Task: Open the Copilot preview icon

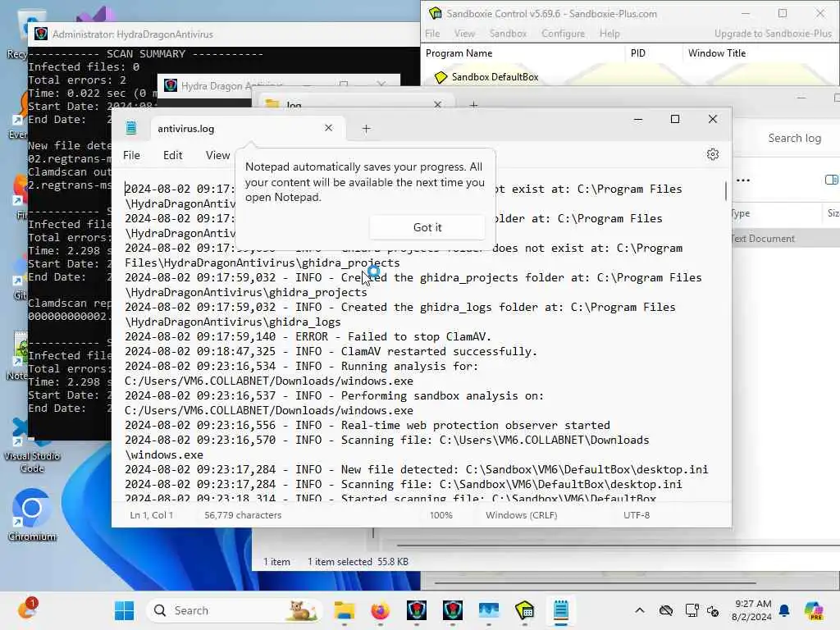Action: [814, 610]
